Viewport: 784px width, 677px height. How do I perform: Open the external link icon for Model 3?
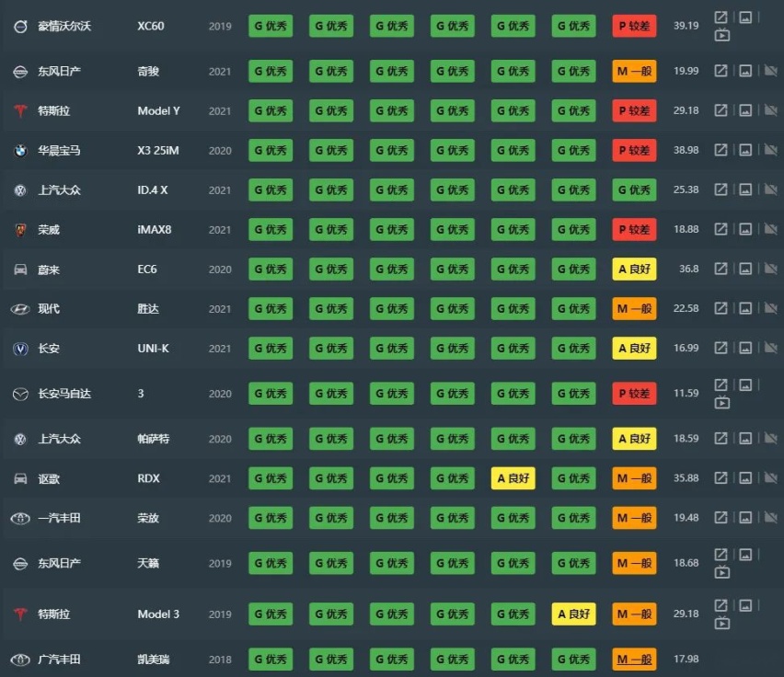point(721,605)
